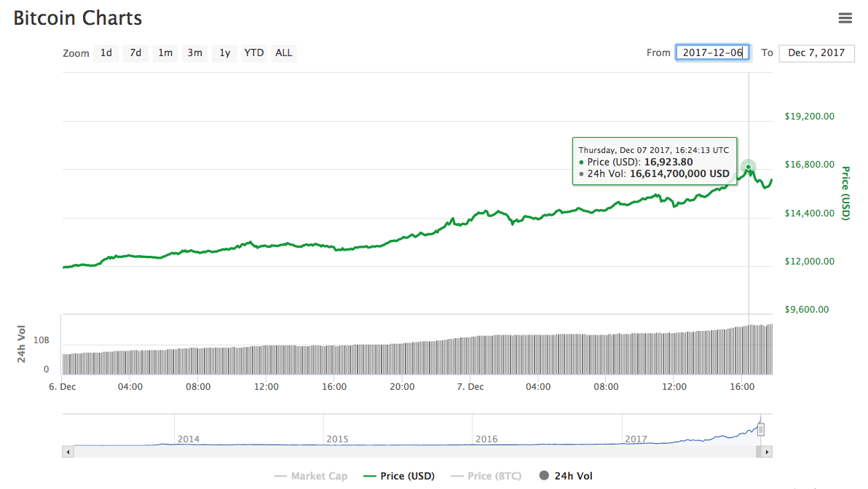Click the 2015 label in navigator
Image resolution: width=868 pixels, height=489 pixels.
click(337, 439)
